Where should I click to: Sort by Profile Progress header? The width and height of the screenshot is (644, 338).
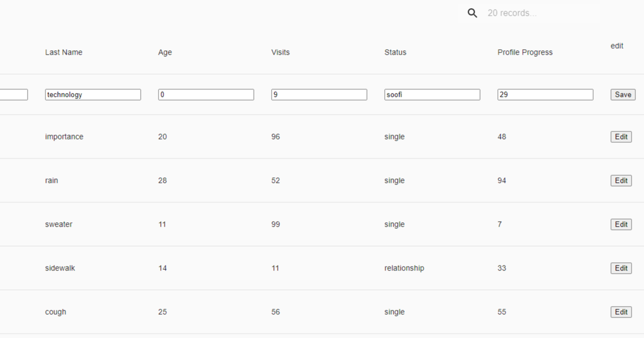[x=524, y=52]
